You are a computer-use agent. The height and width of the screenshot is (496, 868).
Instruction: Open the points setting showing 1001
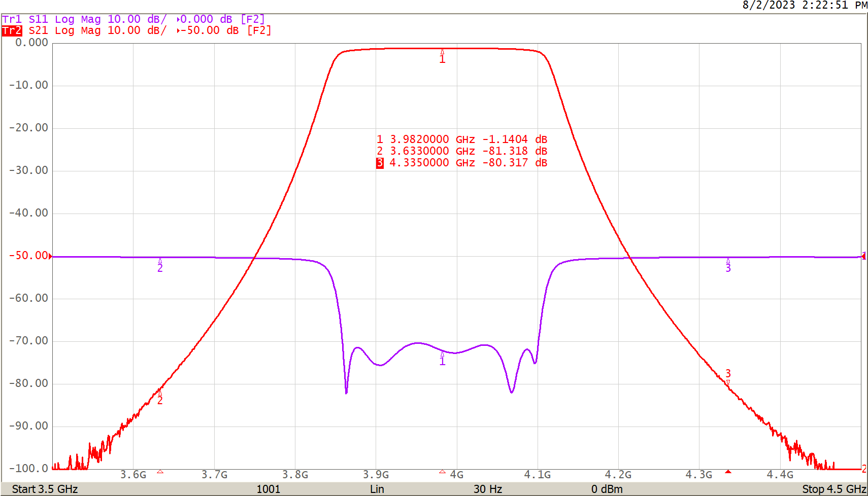pyautogui.click(x=270, y=489)
